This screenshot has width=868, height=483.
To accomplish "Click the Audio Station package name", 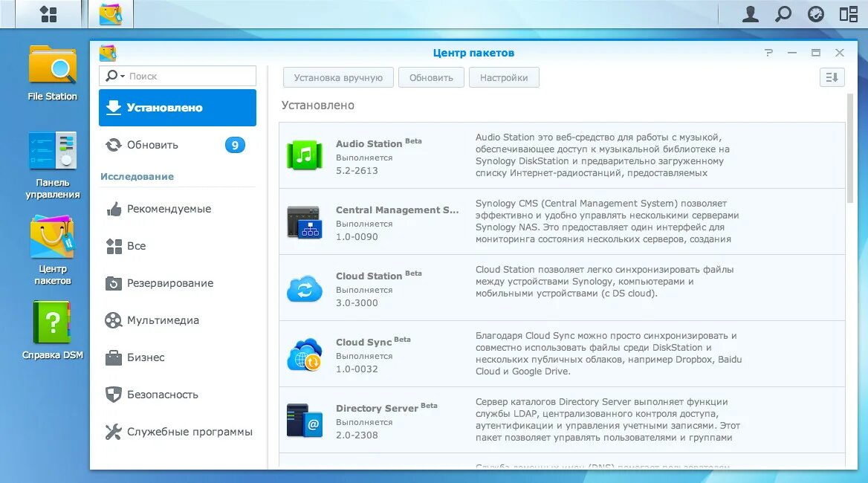I will pos(369,144).
